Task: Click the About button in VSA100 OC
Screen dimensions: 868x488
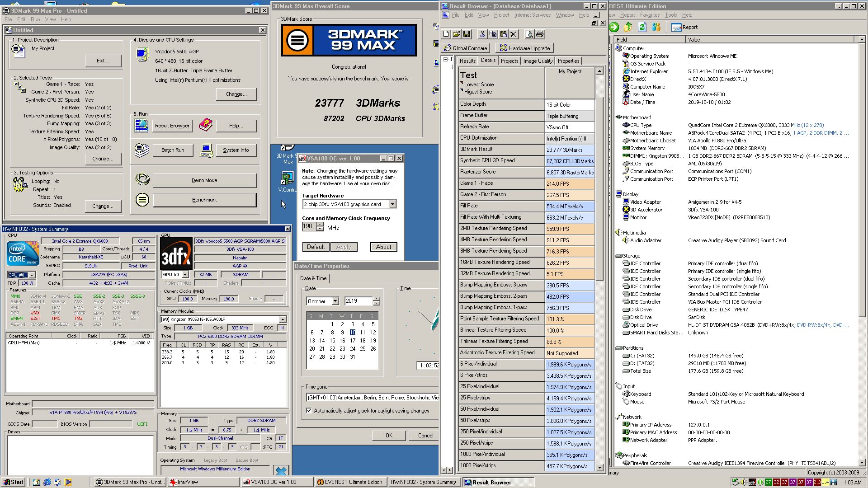Action: pos(383,247)
